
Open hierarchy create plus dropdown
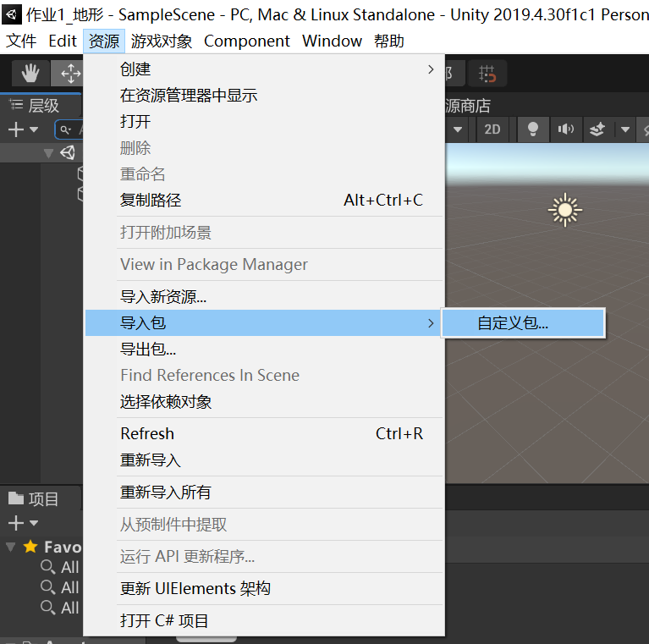23,129
